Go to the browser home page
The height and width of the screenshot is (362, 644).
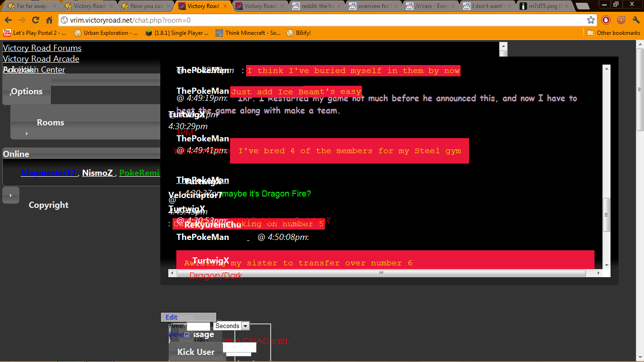pos(49,20)
